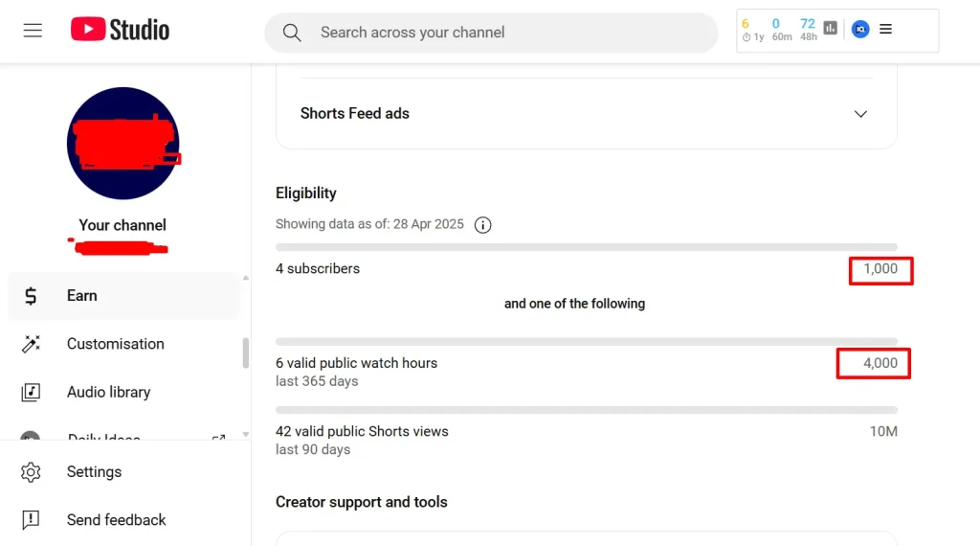Click the sidebar scroll up arrow

[246, 278]
